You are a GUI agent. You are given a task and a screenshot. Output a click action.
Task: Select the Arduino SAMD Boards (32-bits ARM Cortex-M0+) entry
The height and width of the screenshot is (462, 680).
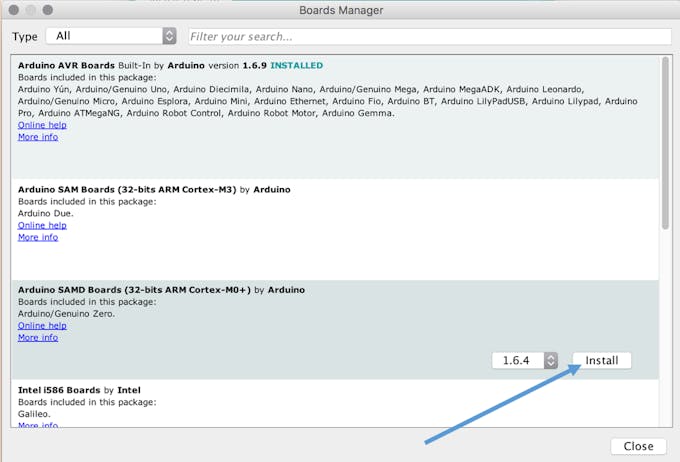335,330
